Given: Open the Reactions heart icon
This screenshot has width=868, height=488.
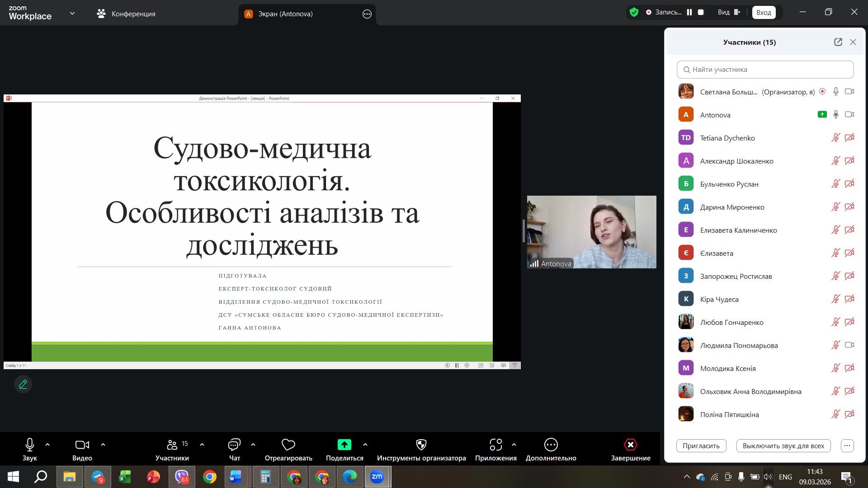Looking at the screenshot, I should [288, 445].
